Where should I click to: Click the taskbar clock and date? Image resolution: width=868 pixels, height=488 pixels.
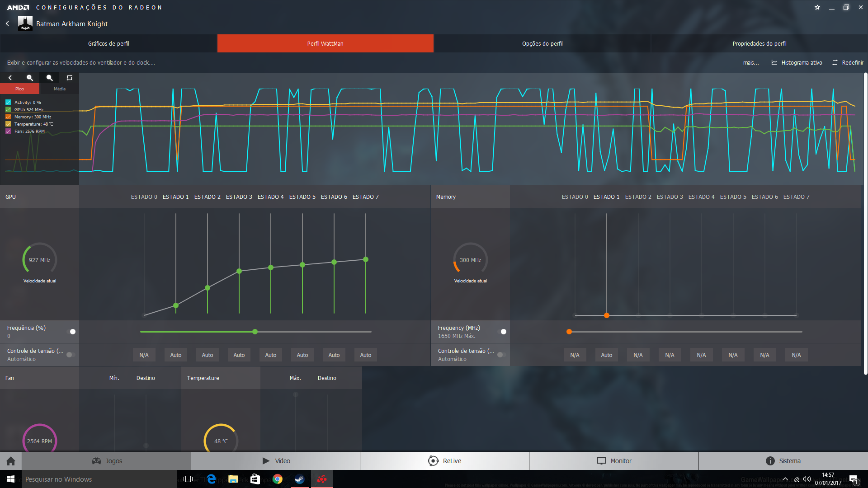(x=828, y=479)
